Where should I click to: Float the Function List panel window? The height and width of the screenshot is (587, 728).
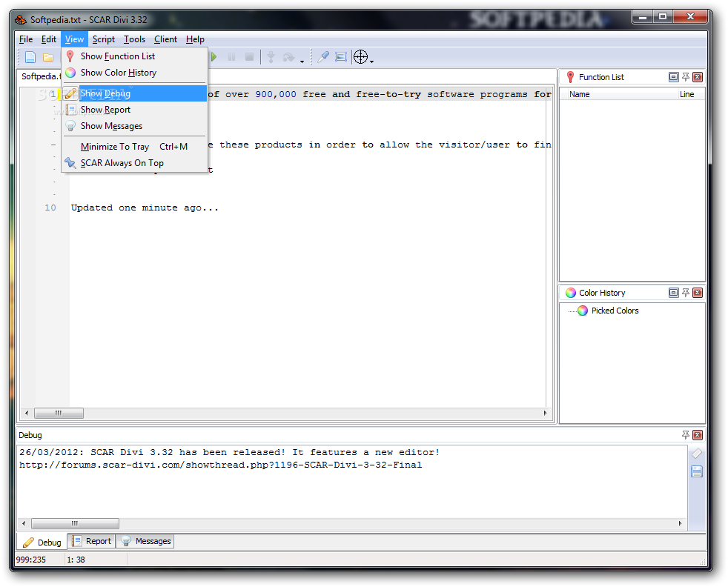point(674,77)
